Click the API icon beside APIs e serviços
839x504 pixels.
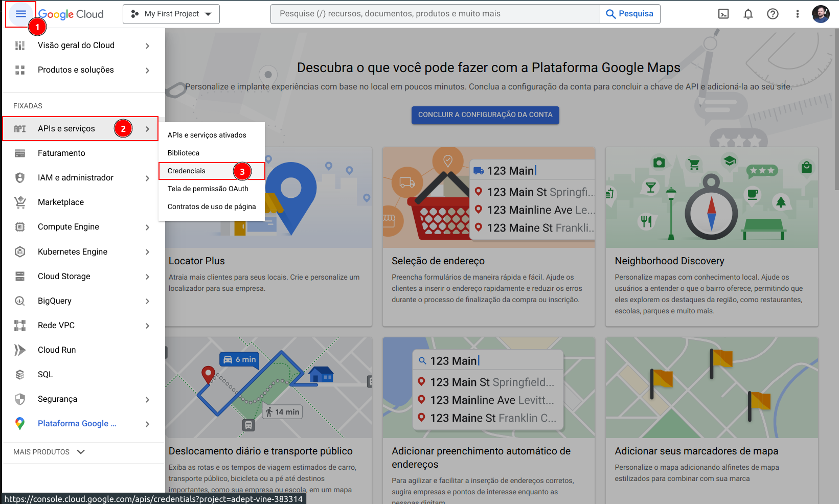pyautogui.click(x=20, y=129)
